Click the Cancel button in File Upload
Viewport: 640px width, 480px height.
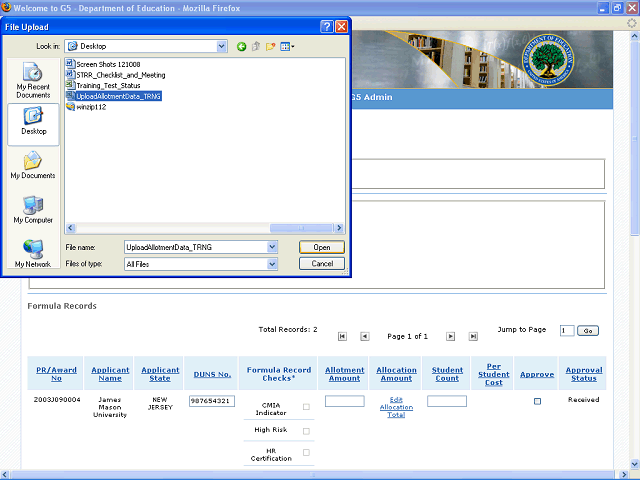tap(322, 263)
